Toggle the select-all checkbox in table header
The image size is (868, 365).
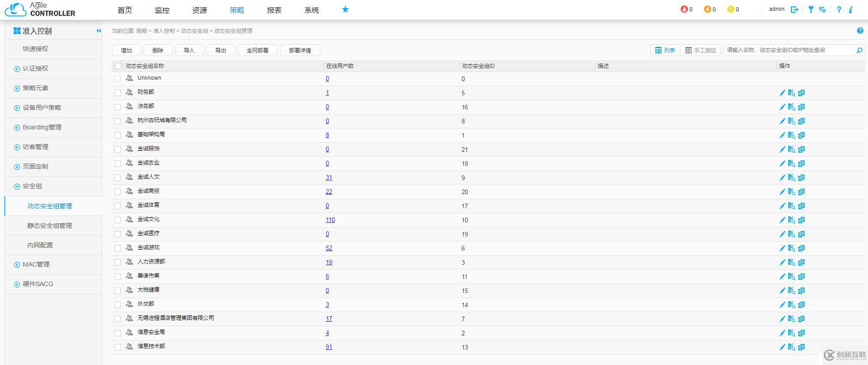118,66
